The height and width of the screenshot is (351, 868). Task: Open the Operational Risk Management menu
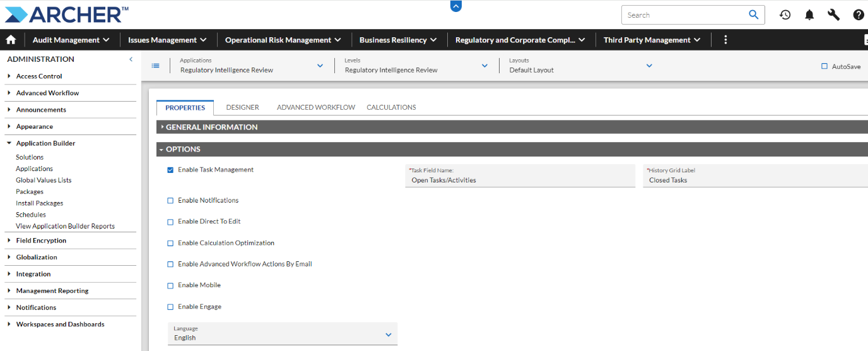point(283,40)
